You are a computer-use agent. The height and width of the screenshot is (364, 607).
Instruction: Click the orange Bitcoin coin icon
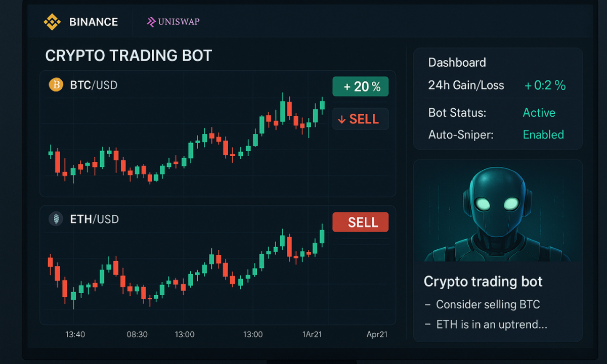55,85
